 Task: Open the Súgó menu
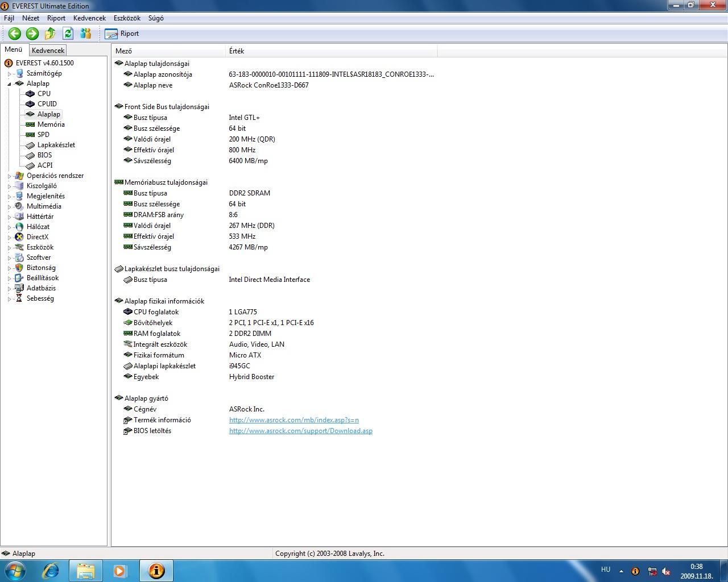pyautogui.click(x=156, y=18)
